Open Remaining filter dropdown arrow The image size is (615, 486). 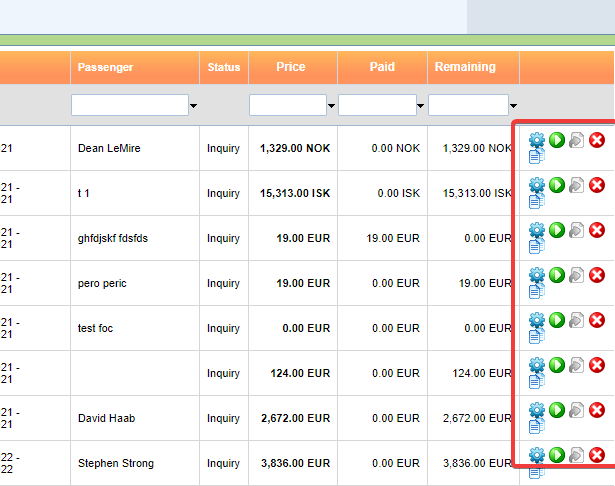click(x=513, y=106)
